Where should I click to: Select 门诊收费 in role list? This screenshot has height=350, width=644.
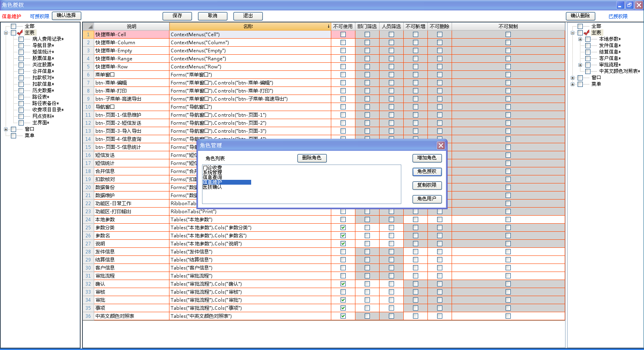coord(212,168)
